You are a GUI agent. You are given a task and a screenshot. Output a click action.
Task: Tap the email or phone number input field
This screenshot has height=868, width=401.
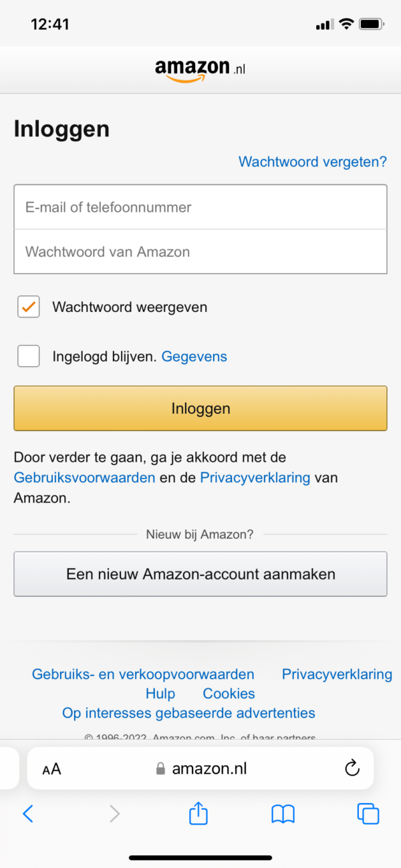[x=200, y=206]
